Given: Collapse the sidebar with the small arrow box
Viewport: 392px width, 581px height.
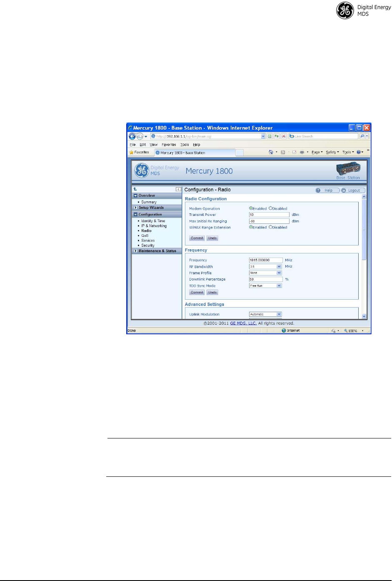Looking at the screenshot, I should [x=178, y=189].
